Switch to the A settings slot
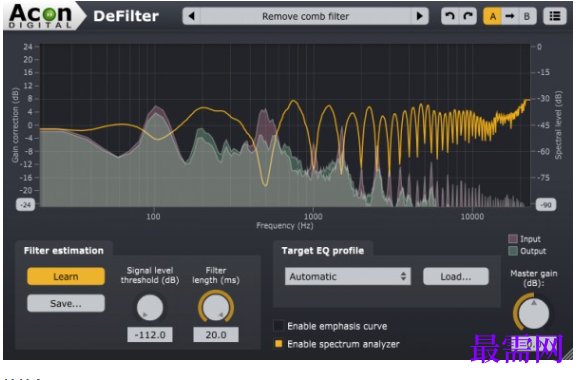Screen dimensions: 582x380 (x=493, y=16)
